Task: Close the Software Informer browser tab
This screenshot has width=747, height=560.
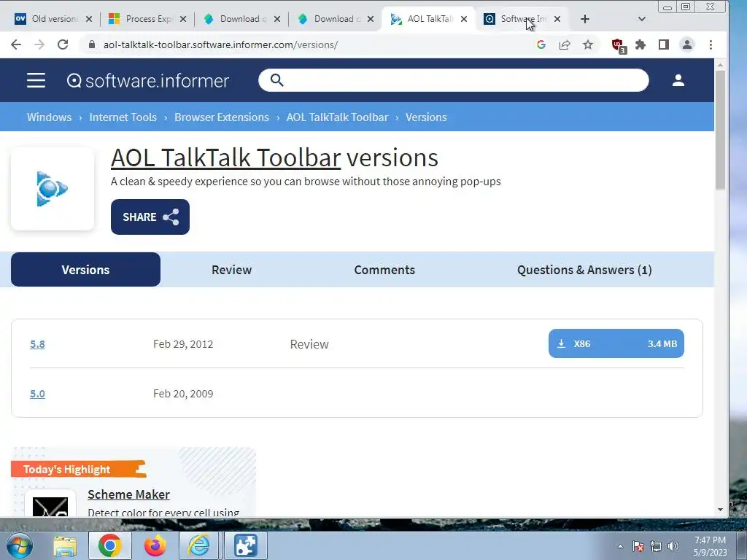Action: (557, 19)
